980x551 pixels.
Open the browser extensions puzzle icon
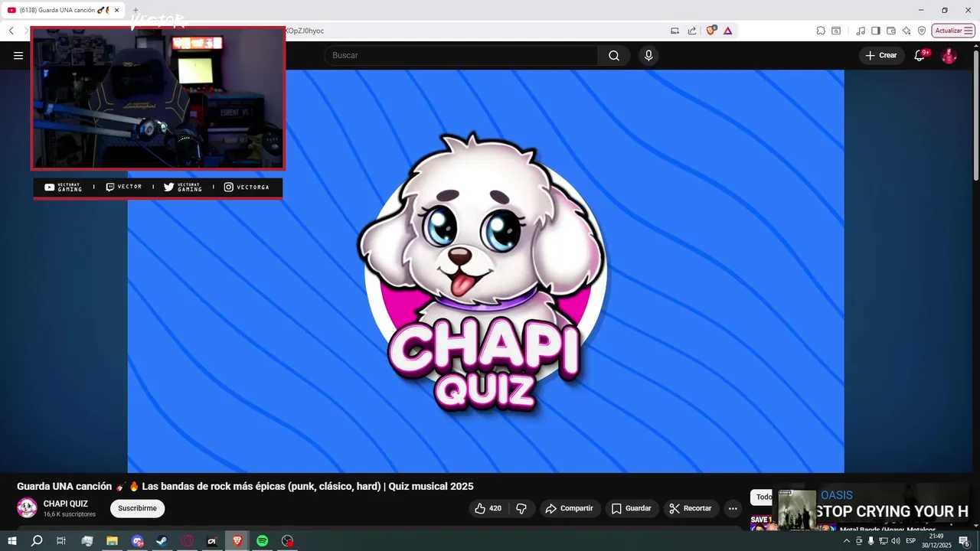pos(821,31)
